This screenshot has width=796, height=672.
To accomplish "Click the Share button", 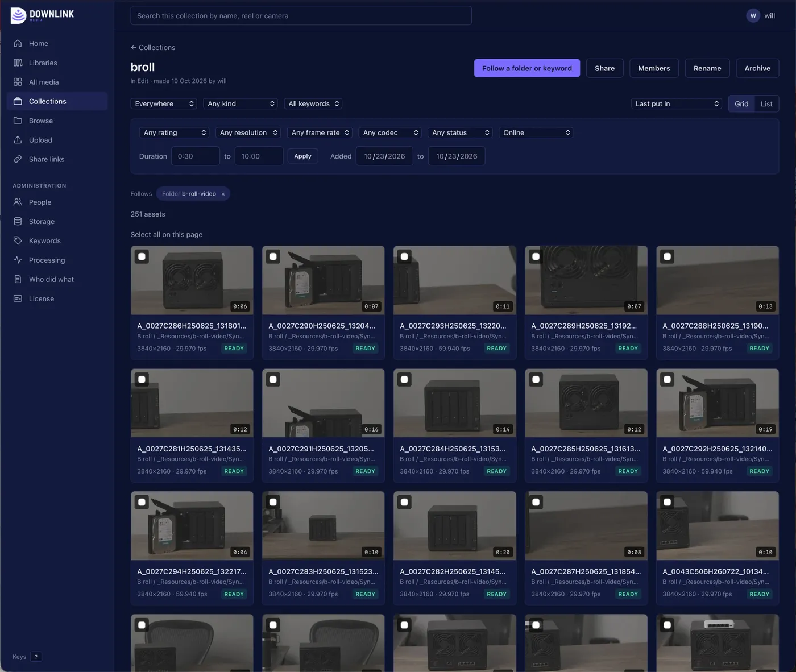I will pyautogui.click(x=604, y=68).
